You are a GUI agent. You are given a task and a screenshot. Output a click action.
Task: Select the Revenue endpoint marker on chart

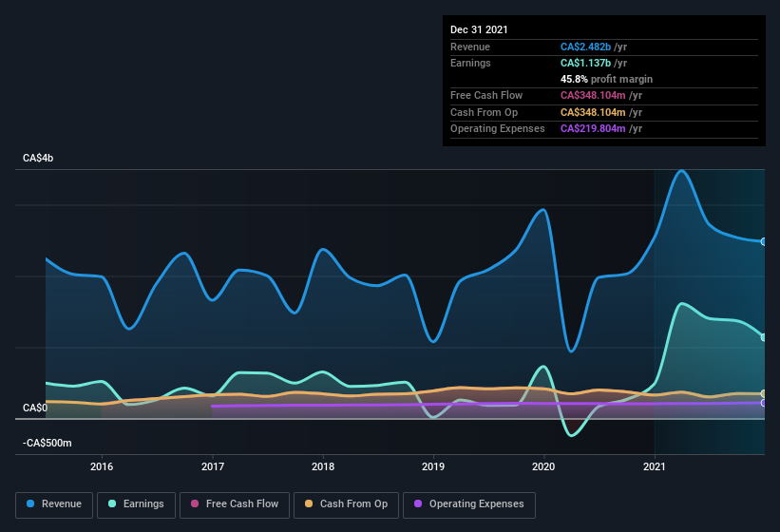764,241
